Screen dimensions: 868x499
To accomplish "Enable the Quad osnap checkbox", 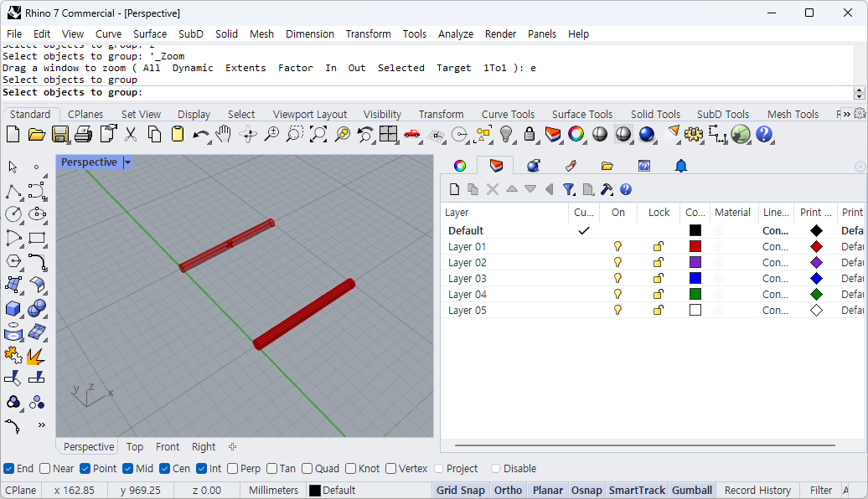I will click(x=307, y=469).
